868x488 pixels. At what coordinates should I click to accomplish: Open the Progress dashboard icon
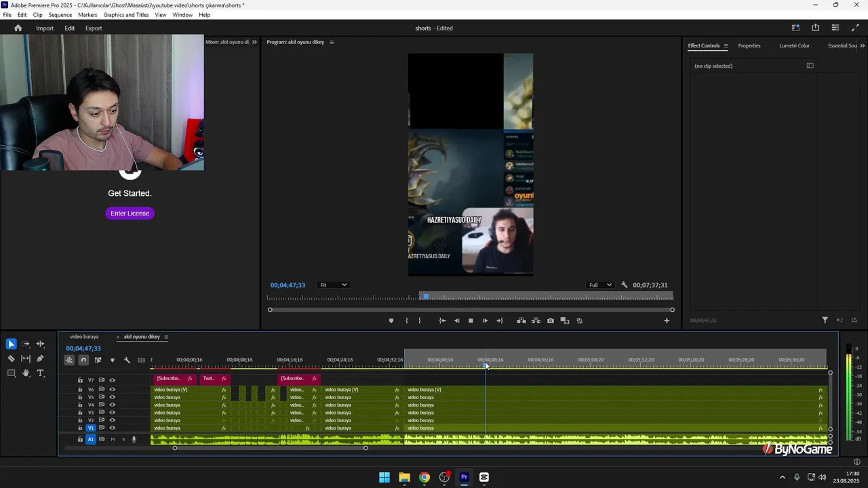tap(835, 28)
